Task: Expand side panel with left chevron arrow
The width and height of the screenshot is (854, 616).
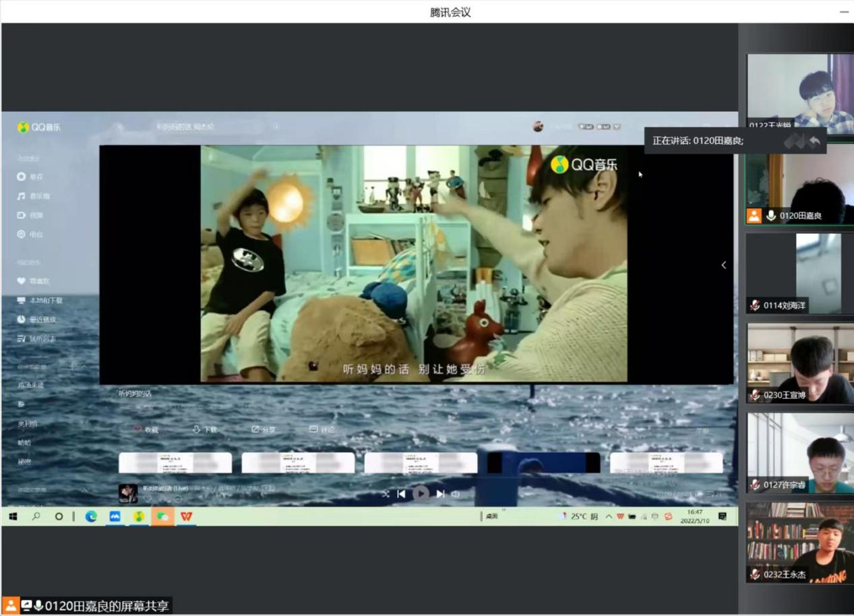Action: tap(723, 265)
